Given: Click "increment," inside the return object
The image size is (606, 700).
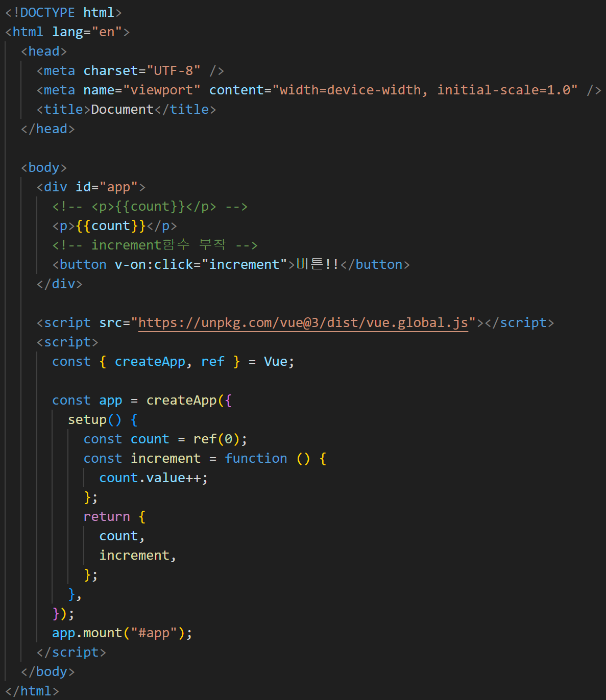Looking at the screenshot, I should [x=138, y=556].
